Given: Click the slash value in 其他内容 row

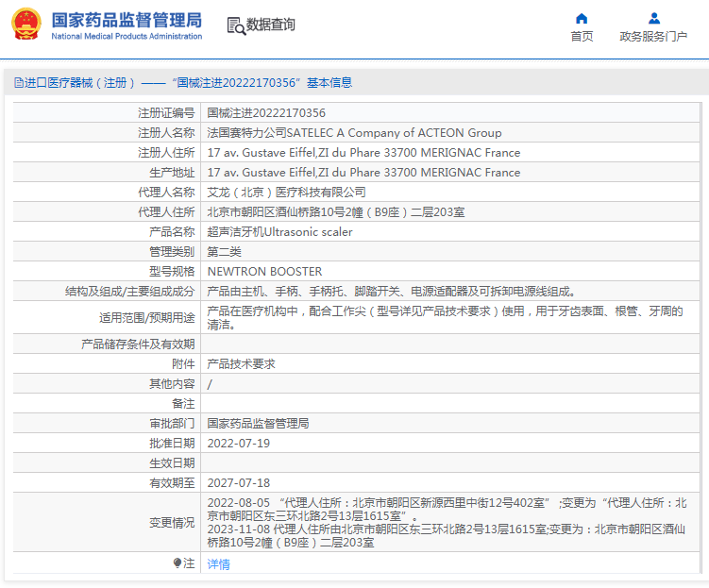Looking at the screenshot, I should pos(210,384).
